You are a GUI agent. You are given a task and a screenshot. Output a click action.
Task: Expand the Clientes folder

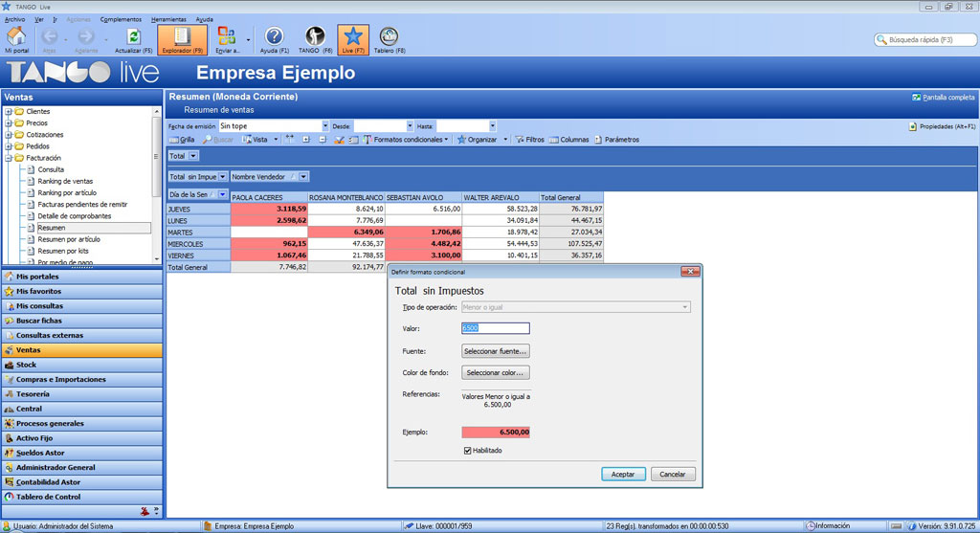coord(9,111)
